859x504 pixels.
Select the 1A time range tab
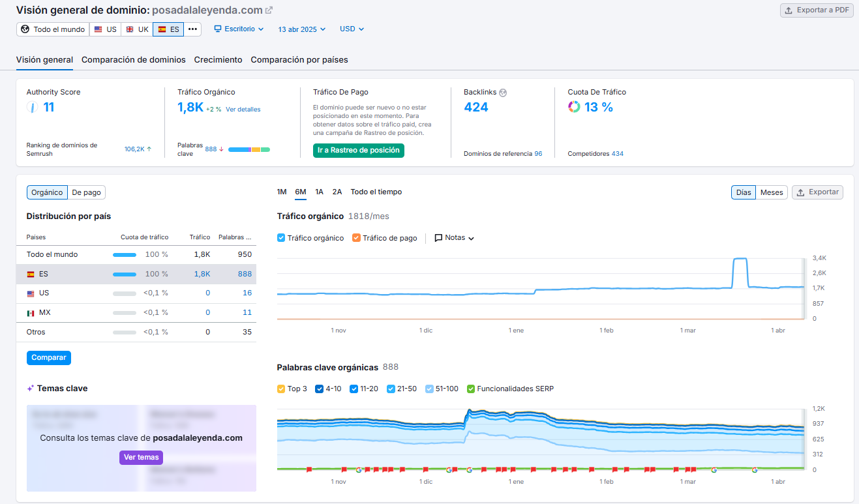[x=319, y=192]
